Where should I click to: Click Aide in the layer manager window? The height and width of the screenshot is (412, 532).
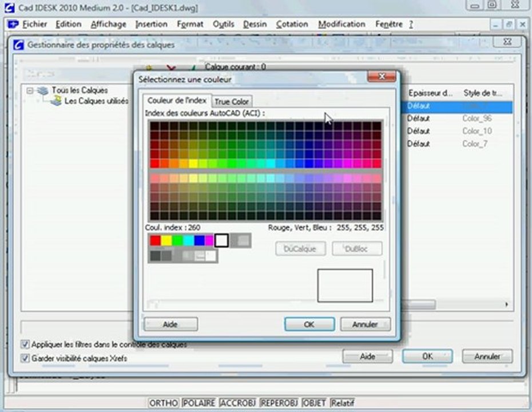point(368,356)
